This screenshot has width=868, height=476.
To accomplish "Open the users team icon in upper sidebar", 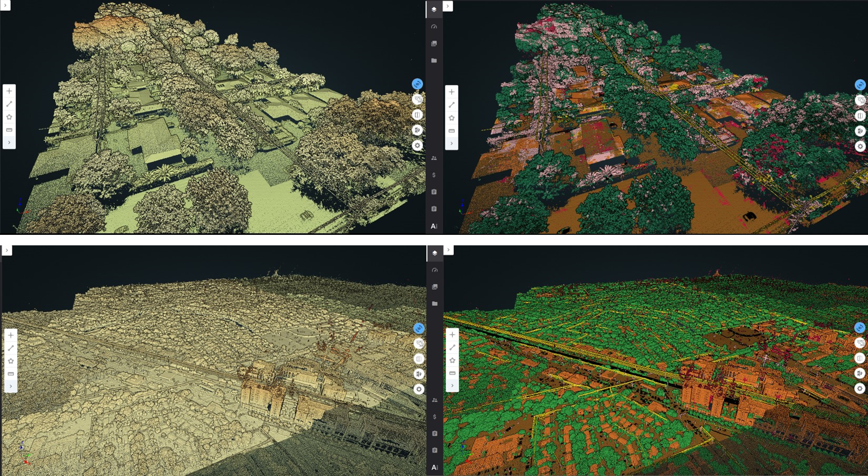I will coord(434,158).
